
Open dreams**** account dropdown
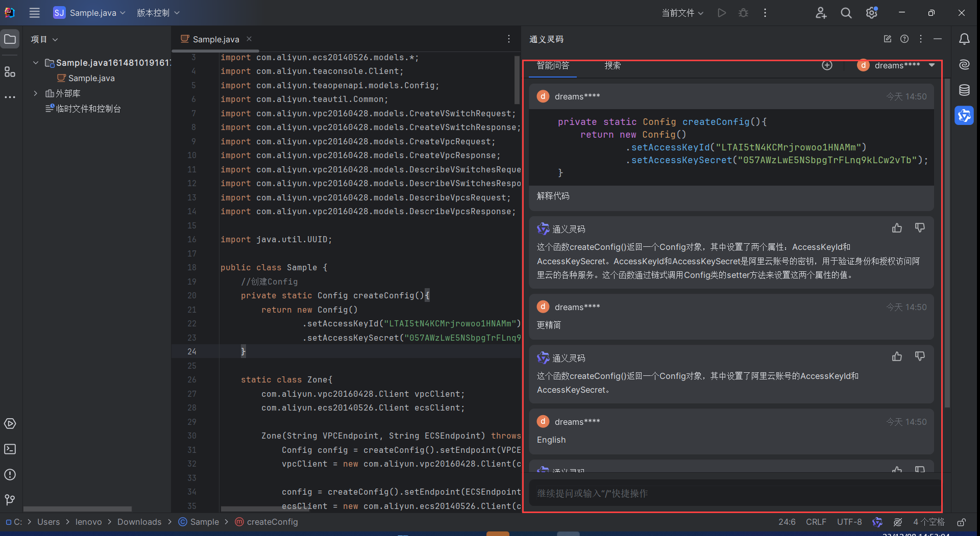(x=896, y=65)
